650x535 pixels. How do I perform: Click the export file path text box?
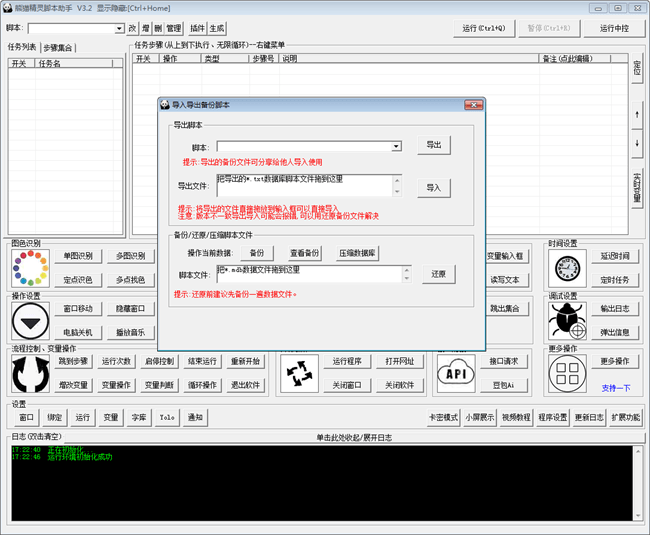[309, 186]
